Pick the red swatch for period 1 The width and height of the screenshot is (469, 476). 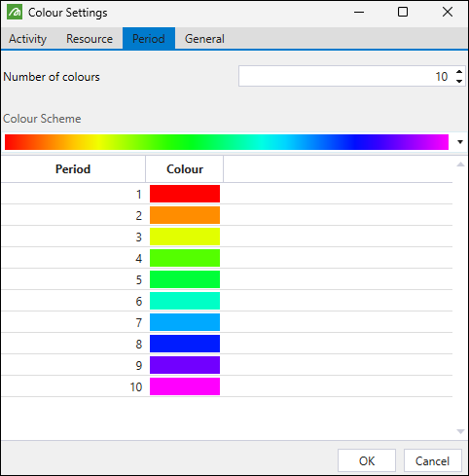click(185, 194)
